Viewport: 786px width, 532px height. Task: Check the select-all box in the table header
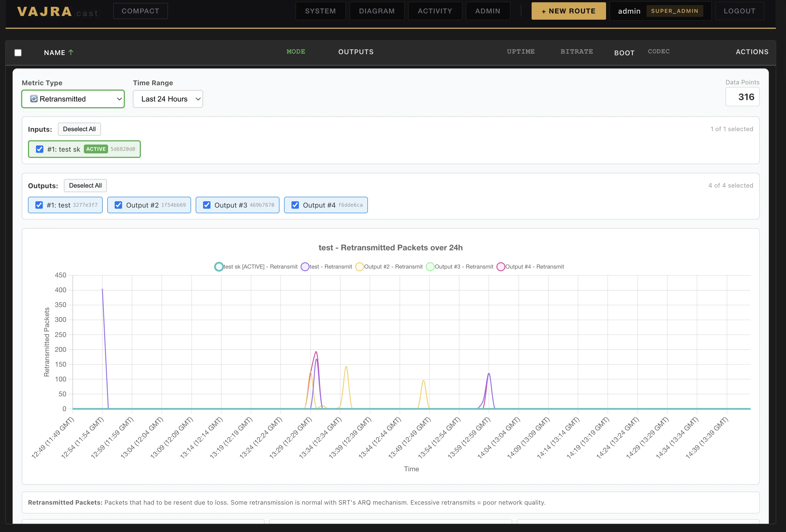pyautogui.click(x=18, y=52)
